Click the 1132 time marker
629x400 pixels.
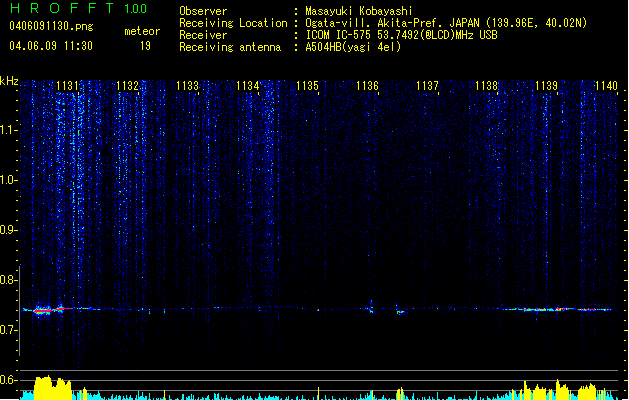coord(127,86)
